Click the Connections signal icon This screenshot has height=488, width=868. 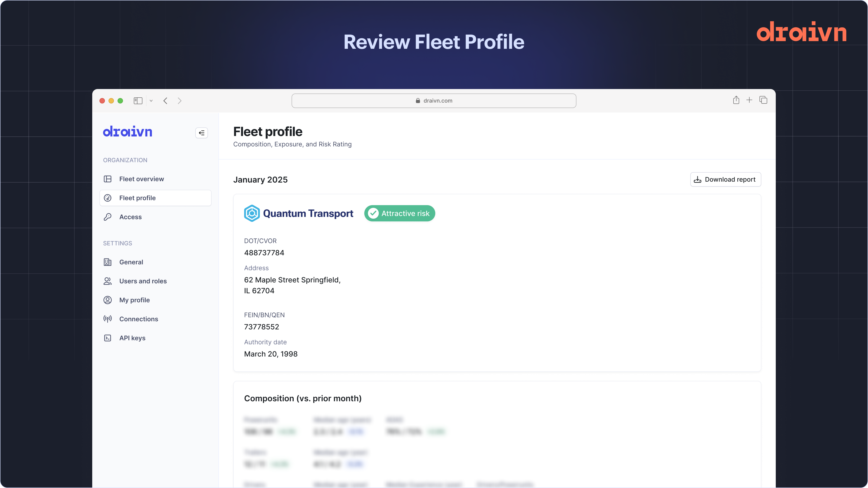pos(108,319)
